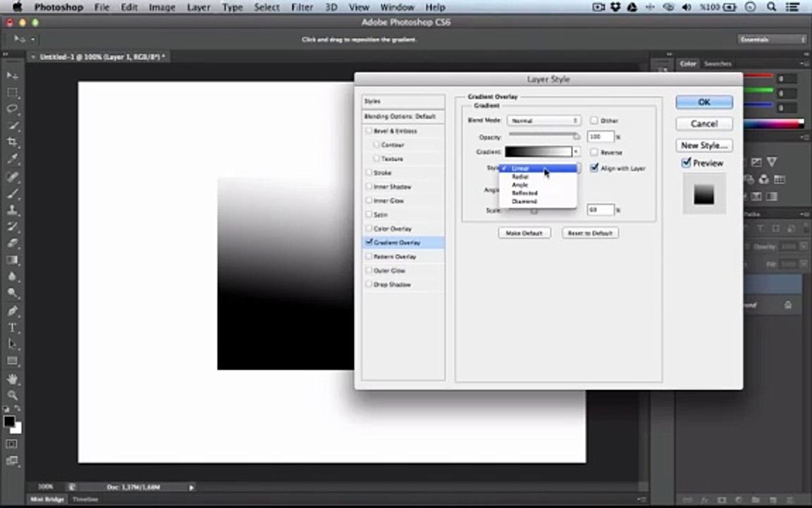
Task: Enable the Stroke effect checkbox
Action: point(369,172)
